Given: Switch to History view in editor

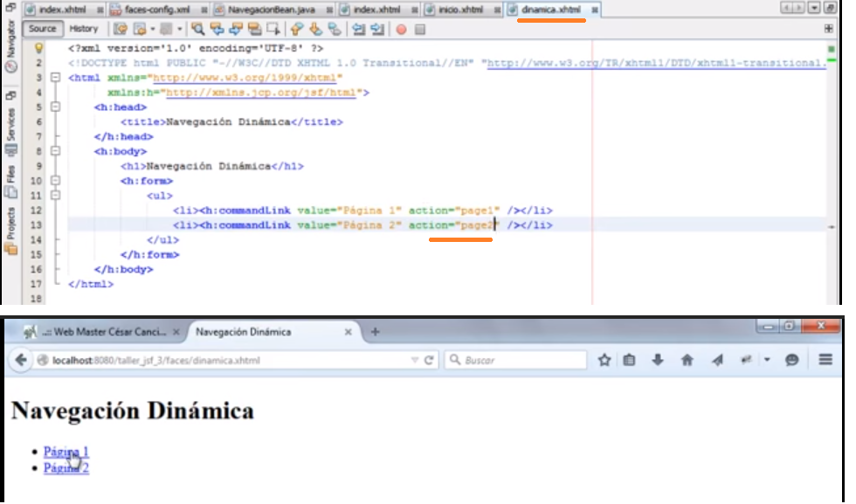Looking at the screenshot, I should [84, 29].
